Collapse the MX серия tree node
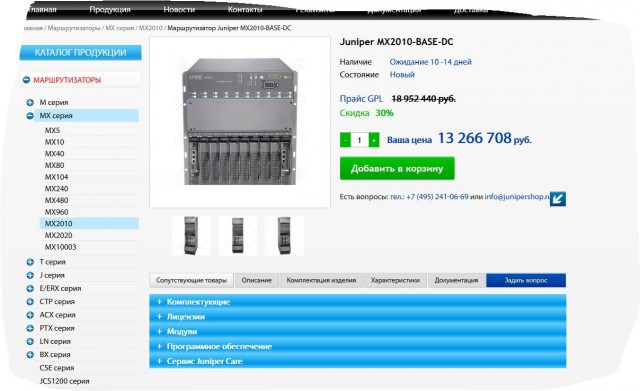 pos(30,116)
